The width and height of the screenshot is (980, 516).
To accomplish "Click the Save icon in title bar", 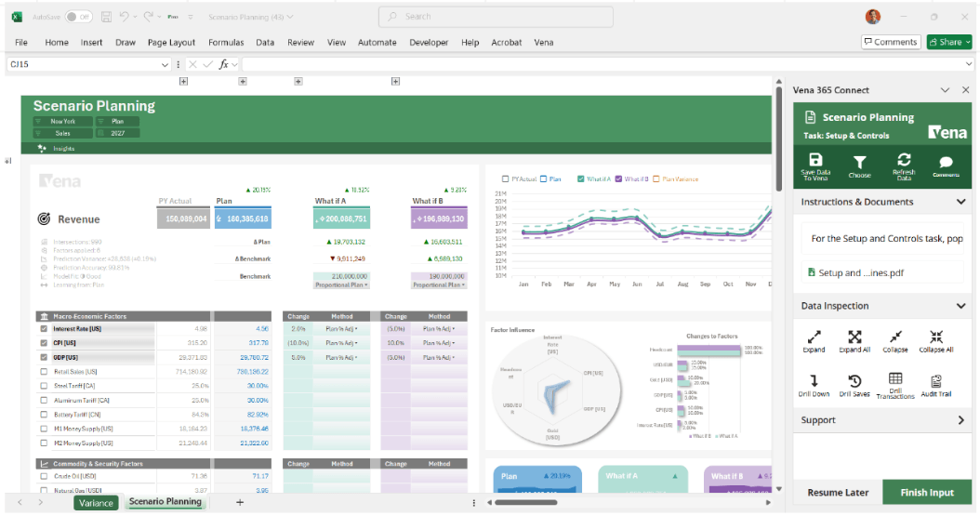I will click(106, 17).
